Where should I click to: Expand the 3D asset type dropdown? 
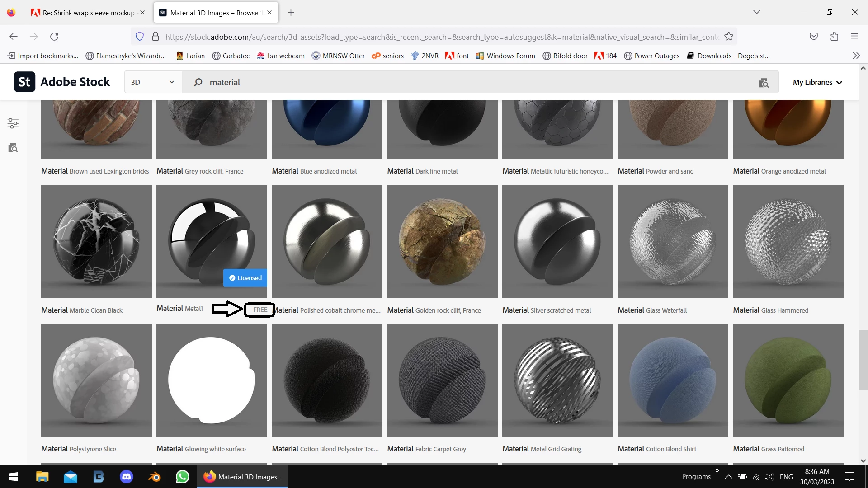[x=153, y=82]
